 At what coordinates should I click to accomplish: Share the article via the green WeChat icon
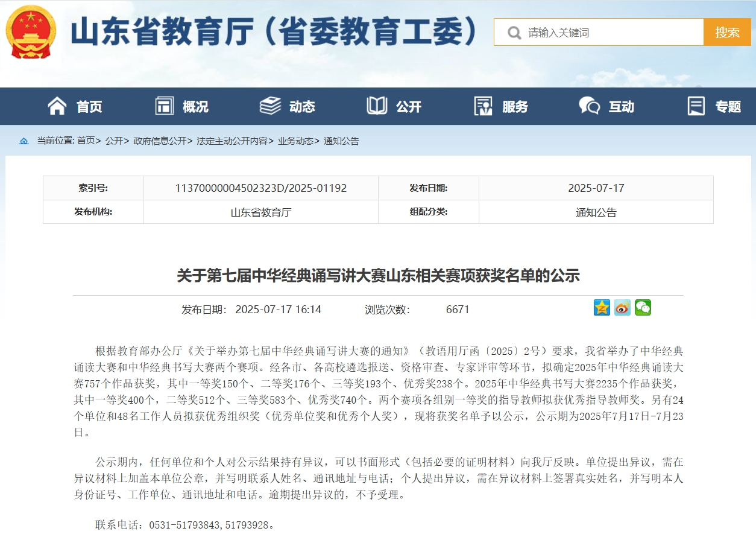[x=643, y=308]
